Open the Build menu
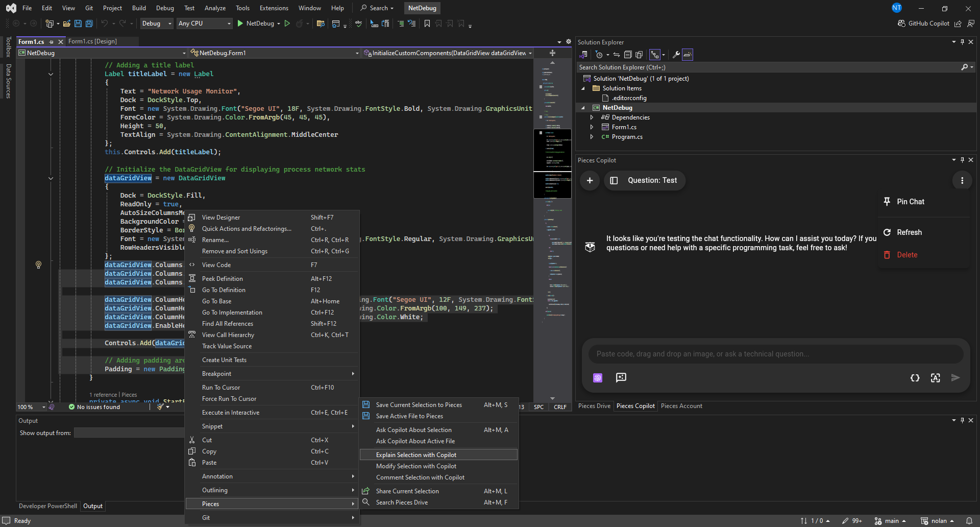The image size is (980, 527). 139,8
